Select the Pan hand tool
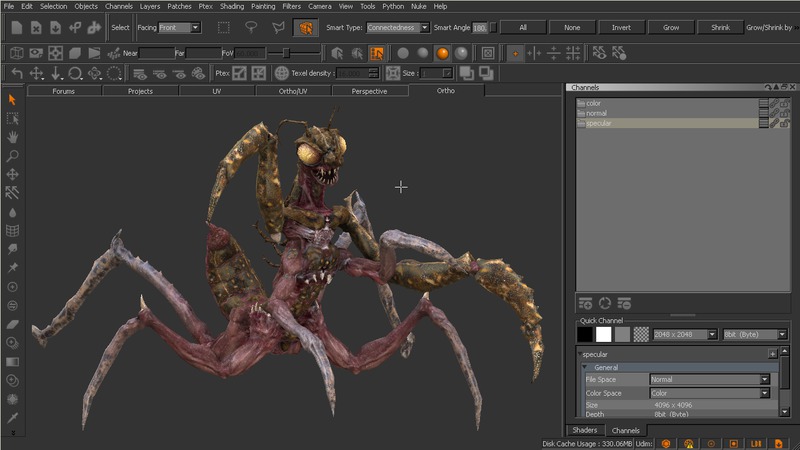800x450 pixels. pos(12,137)
